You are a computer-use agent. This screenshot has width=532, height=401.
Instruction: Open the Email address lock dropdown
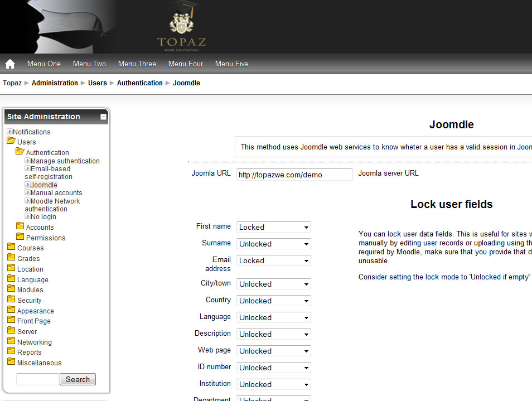click(273, 260)
